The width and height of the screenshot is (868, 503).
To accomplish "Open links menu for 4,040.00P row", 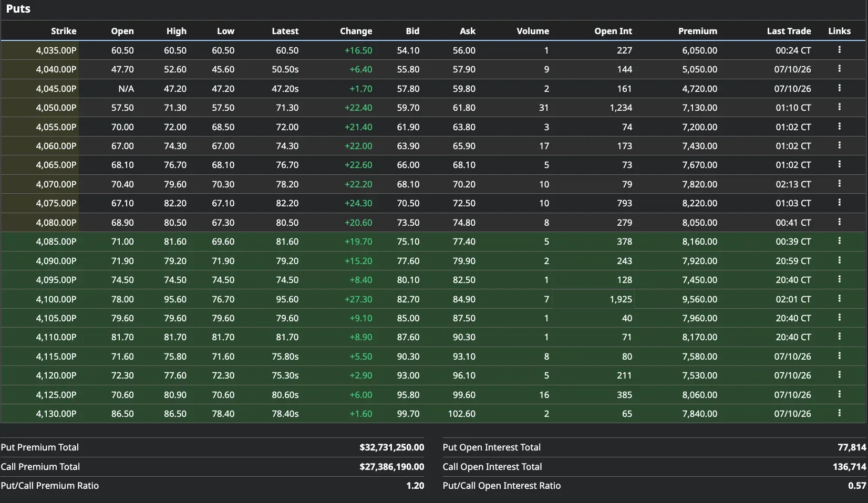I will coord(839,69).
